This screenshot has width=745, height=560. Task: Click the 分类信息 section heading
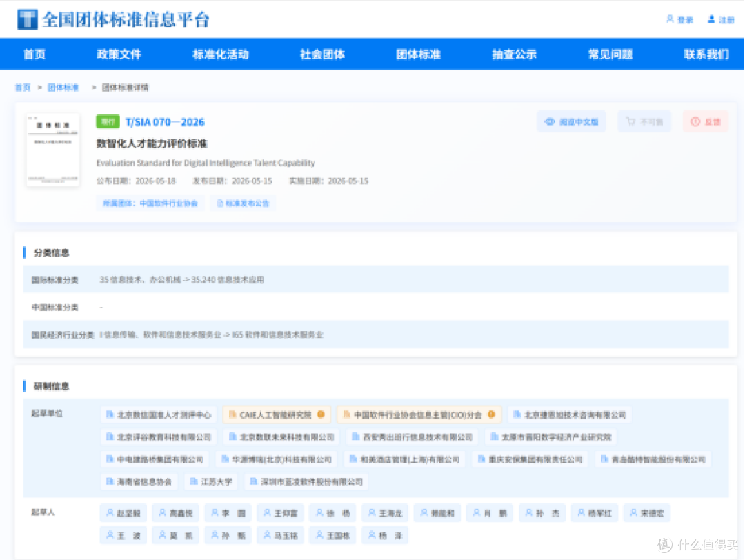[x=51, y=252]
